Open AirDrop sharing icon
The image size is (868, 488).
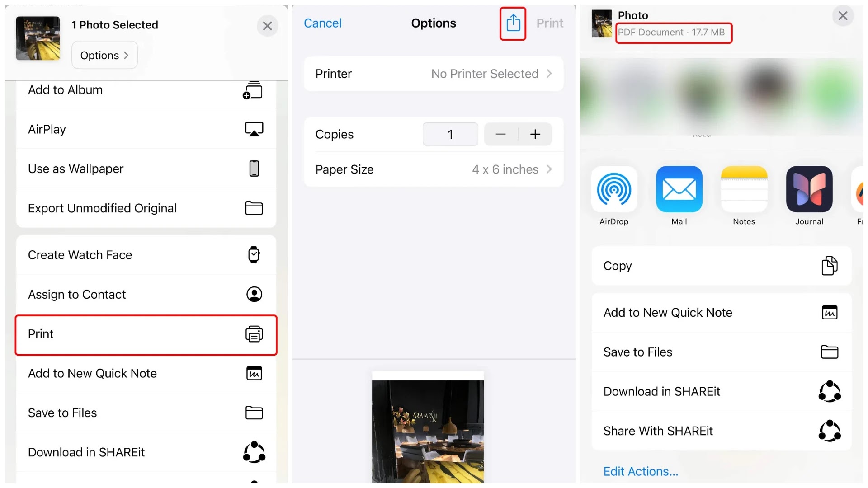[x=614, y=189]
